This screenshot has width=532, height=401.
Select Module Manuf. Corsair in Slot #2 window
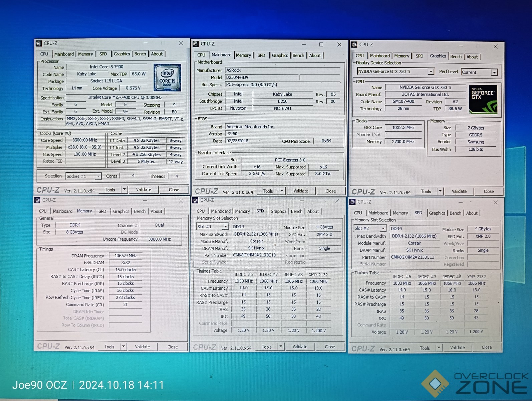[415, 243]
